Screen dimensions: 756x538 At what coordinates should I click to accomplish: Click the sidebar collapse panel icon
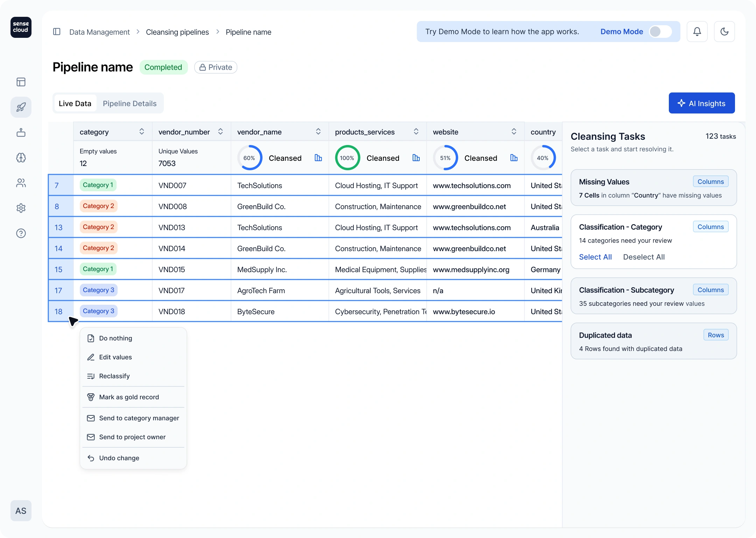pos(57,32)
